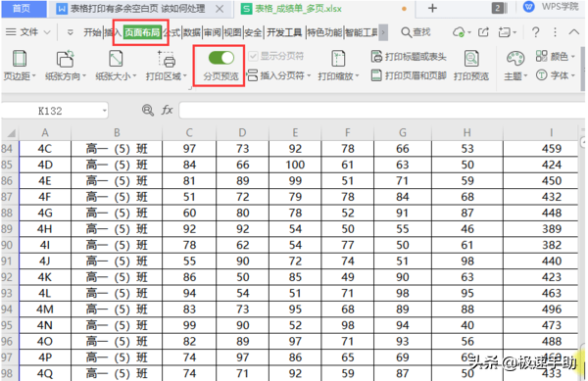Viewport: 588px width, 381px height.
Task: Click the fx insert function icon
Action: tap(167, 110)
